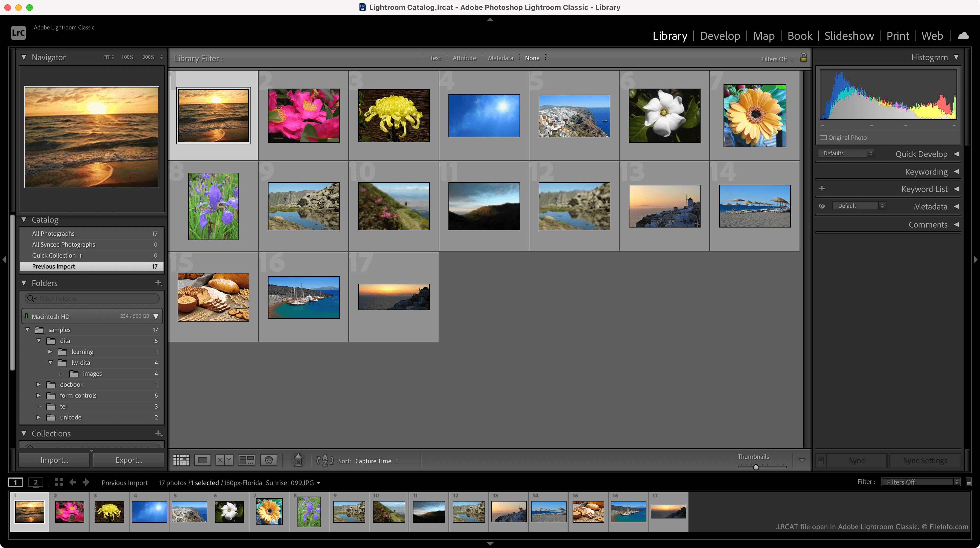Click the Export button
The width and height of the screenshot is (980, 548).
click(128, 460)
